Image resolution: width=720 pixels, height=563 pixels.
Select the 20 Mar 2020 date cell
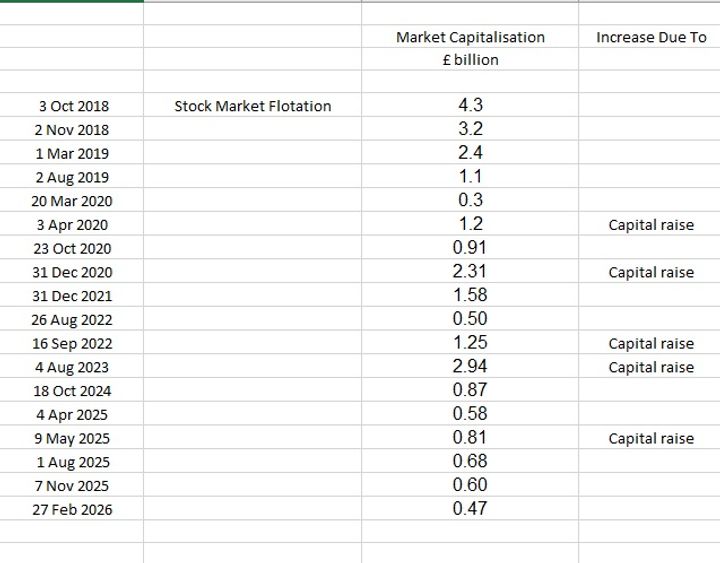73,201
